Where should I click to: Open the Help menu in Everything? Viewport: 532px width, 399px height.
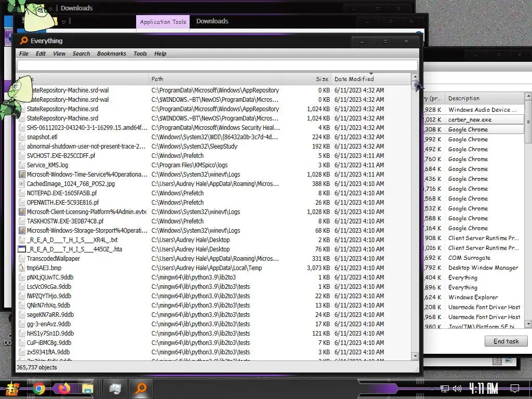tap(160, 54)
